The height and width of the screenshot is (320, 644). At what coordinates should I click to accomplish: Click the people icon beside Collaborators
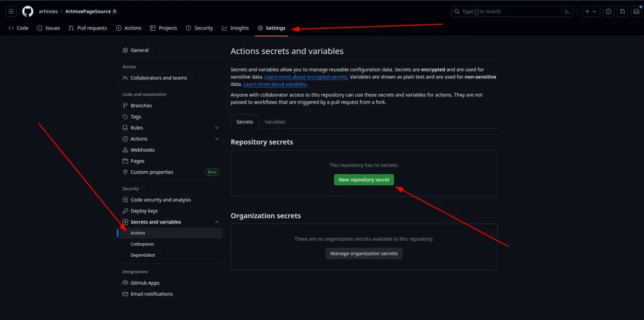point(125,78)
